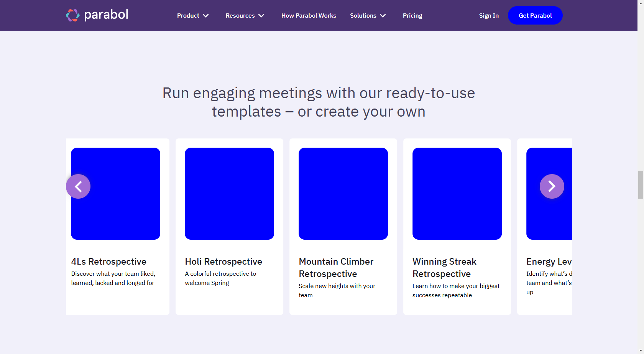644x354 pixels.
Task: Click the 4Ls Retrospective title
Action: click(x=109, y=262)
